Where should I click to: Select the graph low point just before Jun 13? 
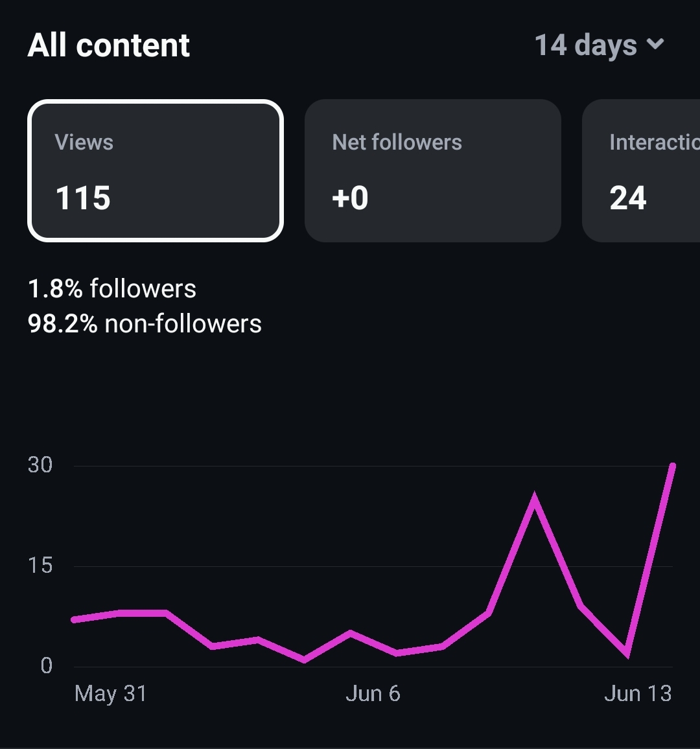tap(627, 653)
